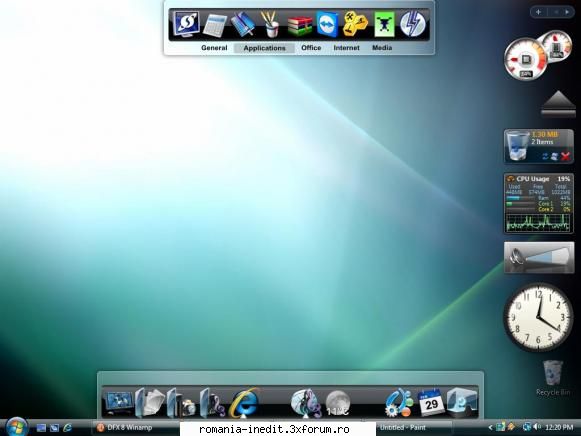Open WinRAR stacked books icon
The width and height of the screenshot is (581, 436).
[299, 26]
